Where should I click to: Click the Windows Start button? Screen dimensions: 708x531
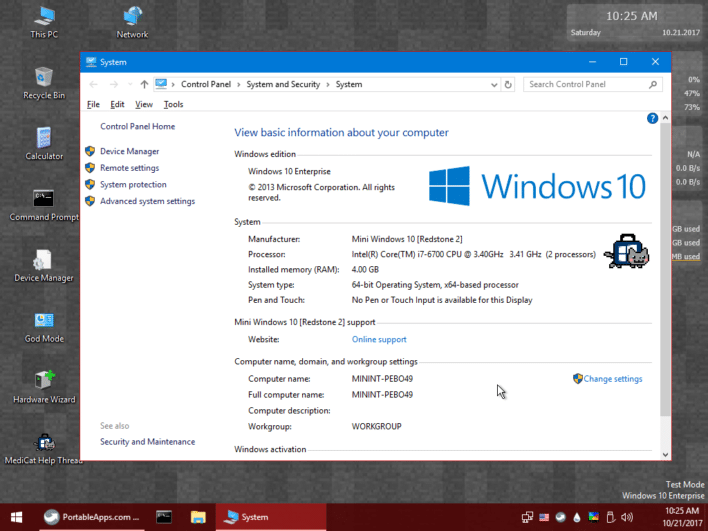coord(17,517)
